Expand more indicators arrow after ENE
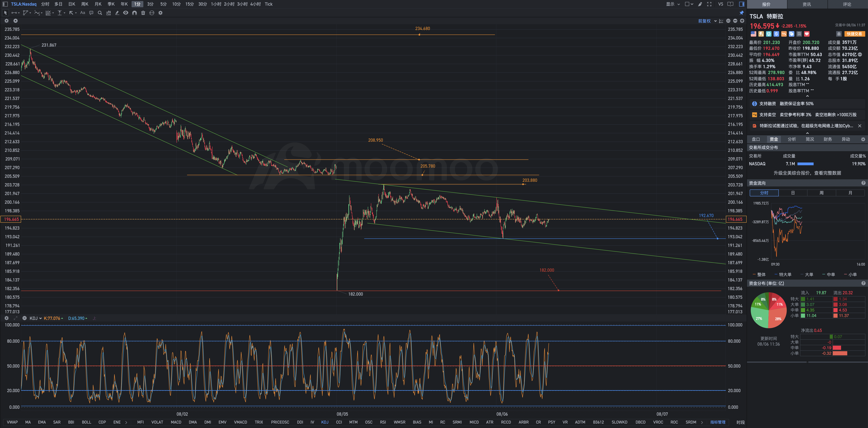Screen dimensions: 868x428 126,422
